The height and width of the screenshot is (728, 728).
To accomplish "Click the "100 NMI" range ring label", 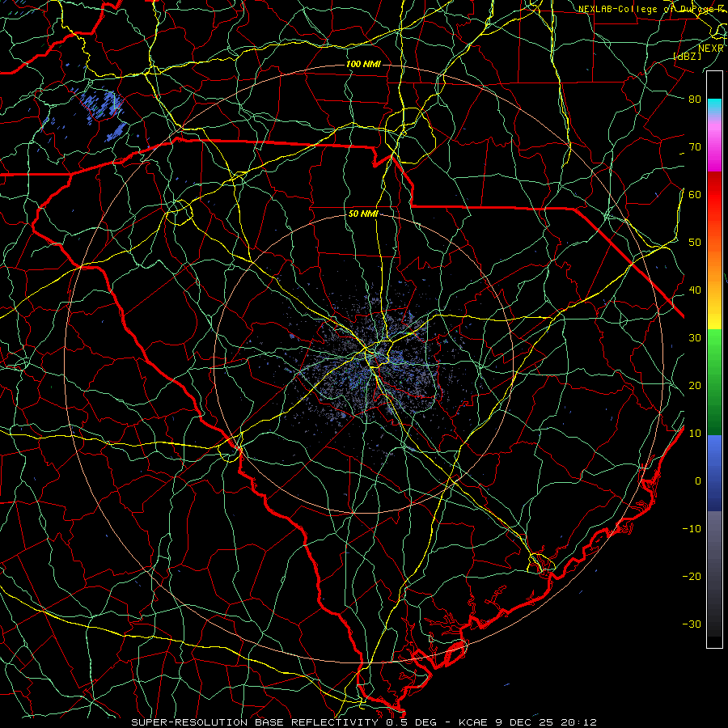I will point(363,64).
